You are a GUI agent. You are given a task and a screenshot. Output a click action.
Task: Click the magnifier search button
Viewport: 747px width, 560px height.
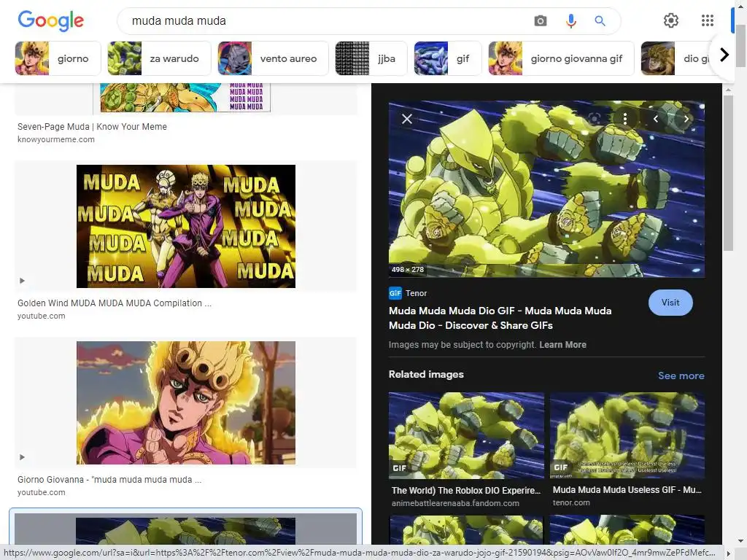600,21
